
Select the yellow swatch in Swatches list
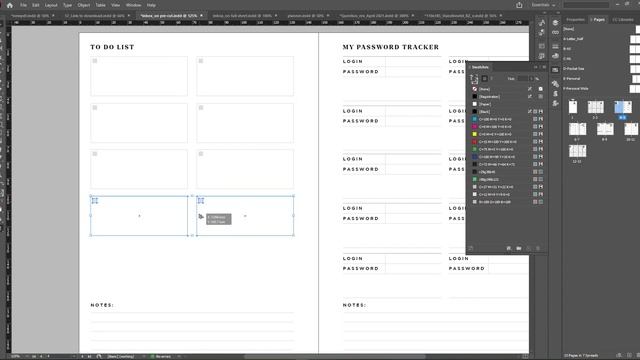[507, 134]
